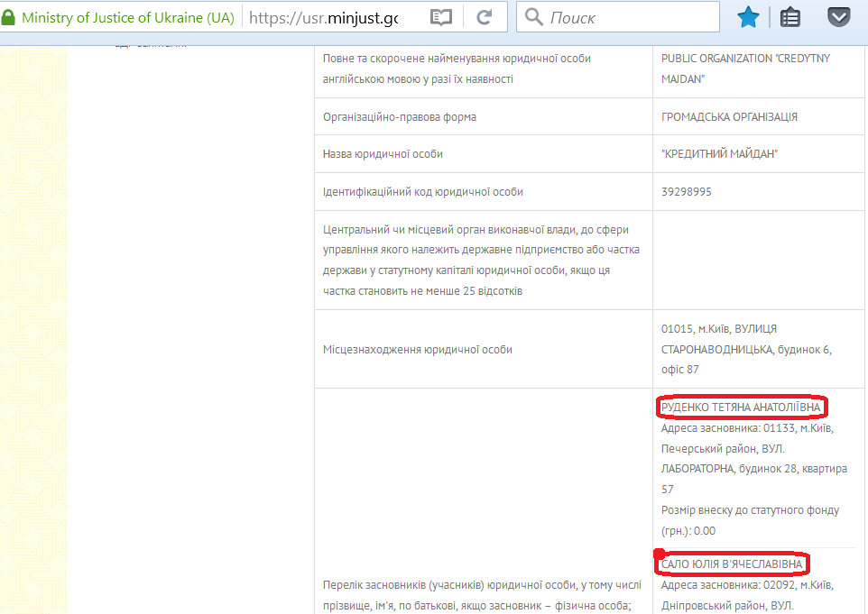
Task: Save the page to Pocket
Action: [x=838, y=17]
